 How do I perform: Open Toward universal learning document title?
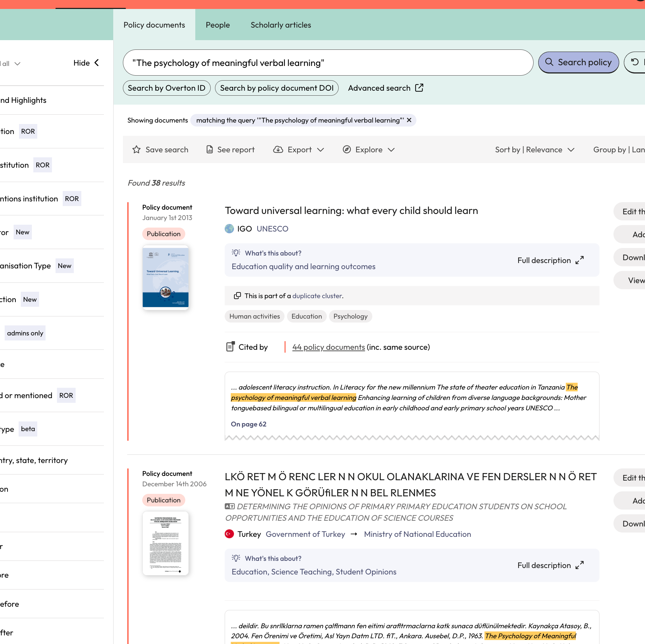351,210
